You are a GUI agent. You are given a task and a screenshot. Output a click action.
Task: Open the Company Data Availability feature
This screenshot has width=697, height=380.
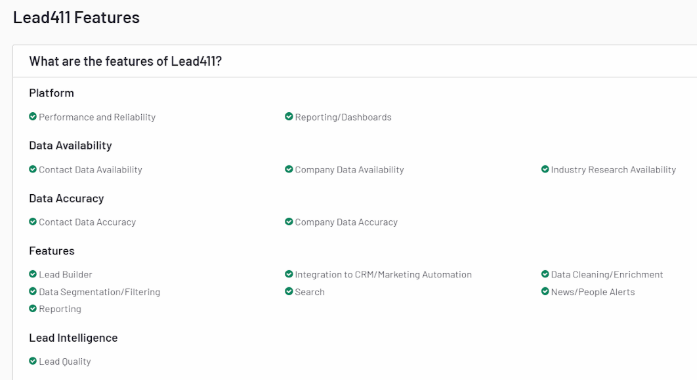coord(349,170)
